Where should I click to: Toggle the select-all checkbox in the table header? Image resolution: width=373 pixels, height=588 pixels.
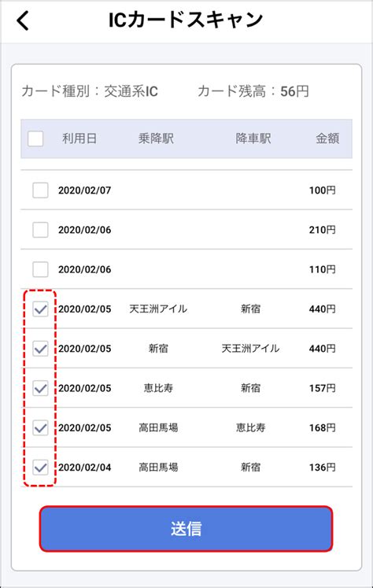35,139
